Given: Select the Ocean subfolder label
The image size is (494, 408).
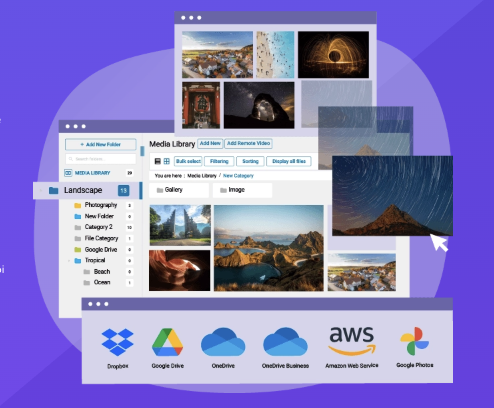Looking at the screenshot, I should pos(102,282).
